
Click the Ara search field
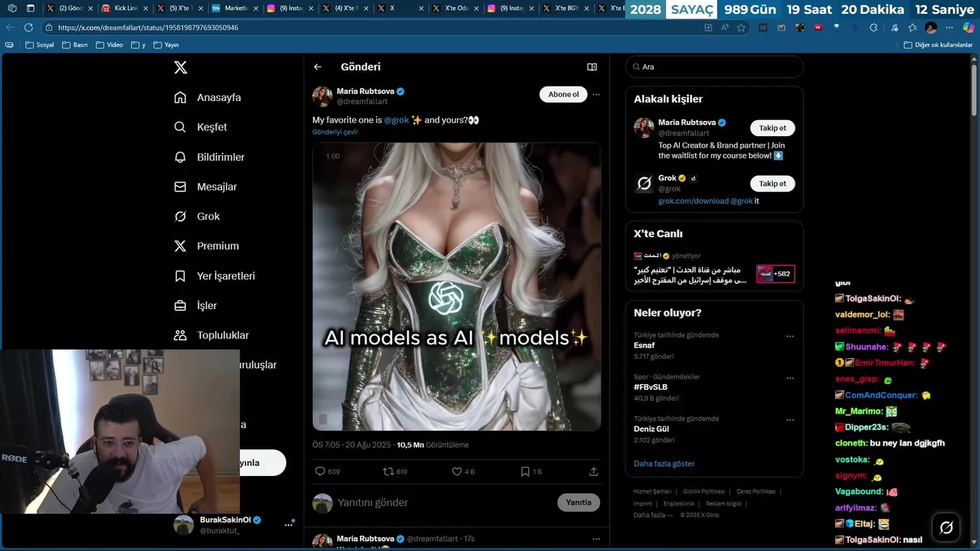(714, 67)
